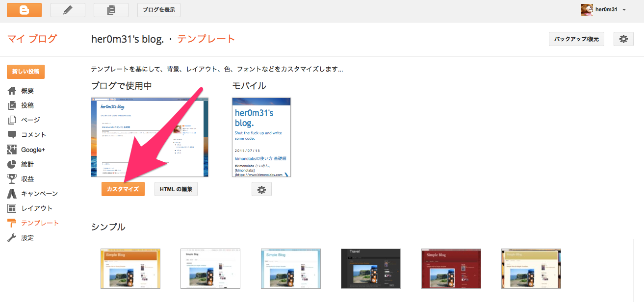Select the black Travel template thumbnail
This screenshot has height=302, width=644.
click(x=371, y=269)
